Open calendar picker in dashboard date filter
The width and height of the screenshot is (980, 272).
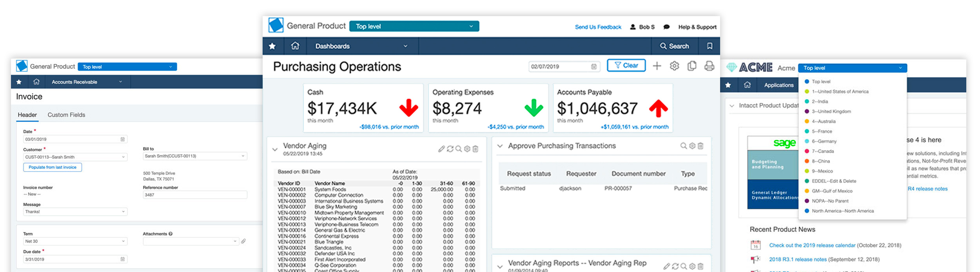pos(594,67)
